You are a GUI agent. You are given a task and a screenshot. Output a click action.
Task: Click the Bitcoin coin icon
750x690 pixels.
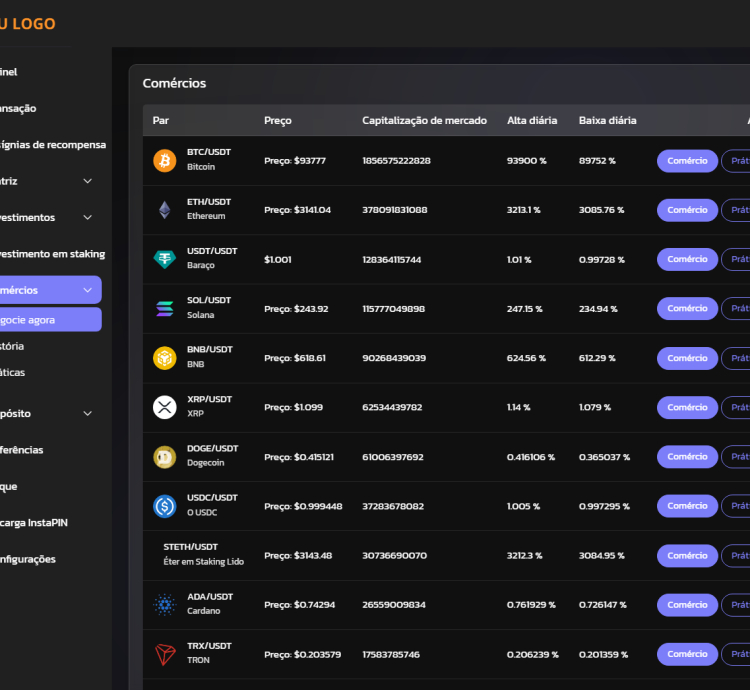[165, 160]
